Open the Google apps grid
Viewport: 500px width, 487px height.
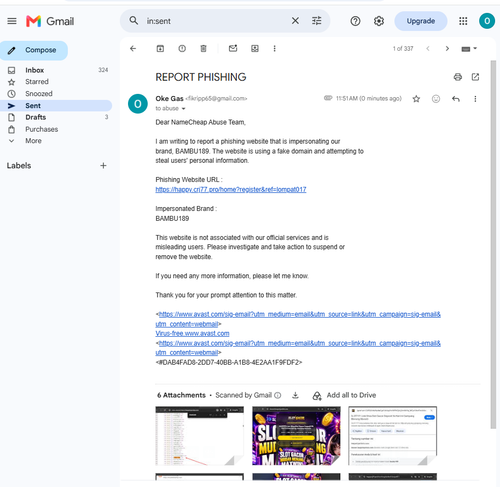pos(463,21)
